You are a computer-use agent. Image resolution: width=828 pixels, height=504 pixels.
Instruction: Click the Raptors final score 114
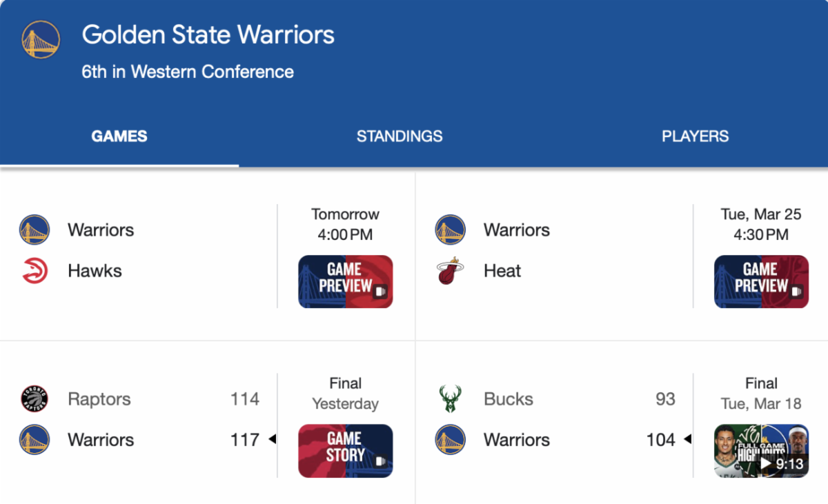tap(245, 399)
